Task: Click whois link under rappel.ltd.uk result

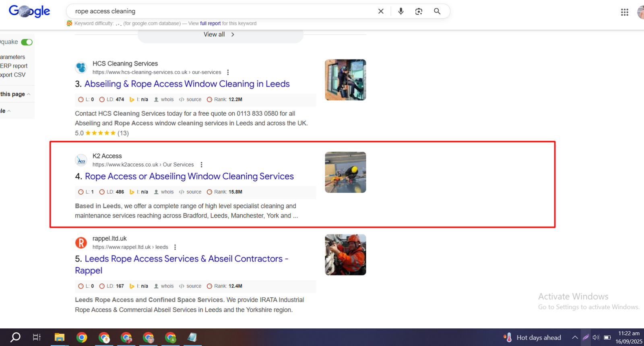Action: pyautogui.click(x=167, y=286)
